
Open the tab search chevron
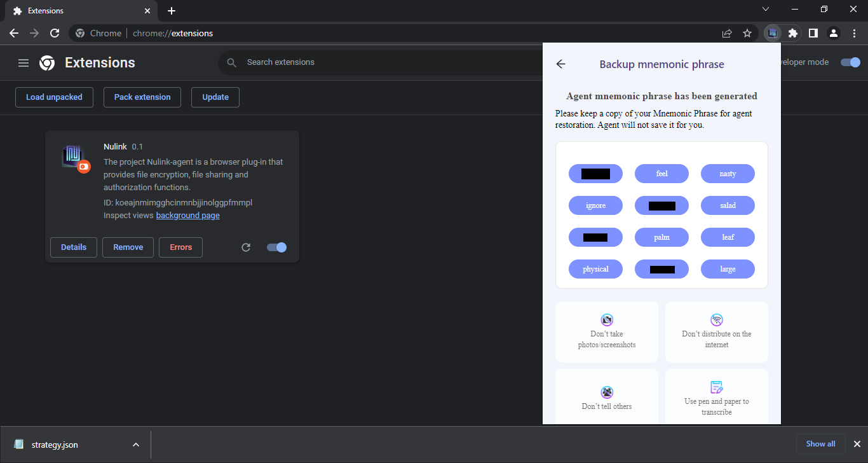pos(765,10)
